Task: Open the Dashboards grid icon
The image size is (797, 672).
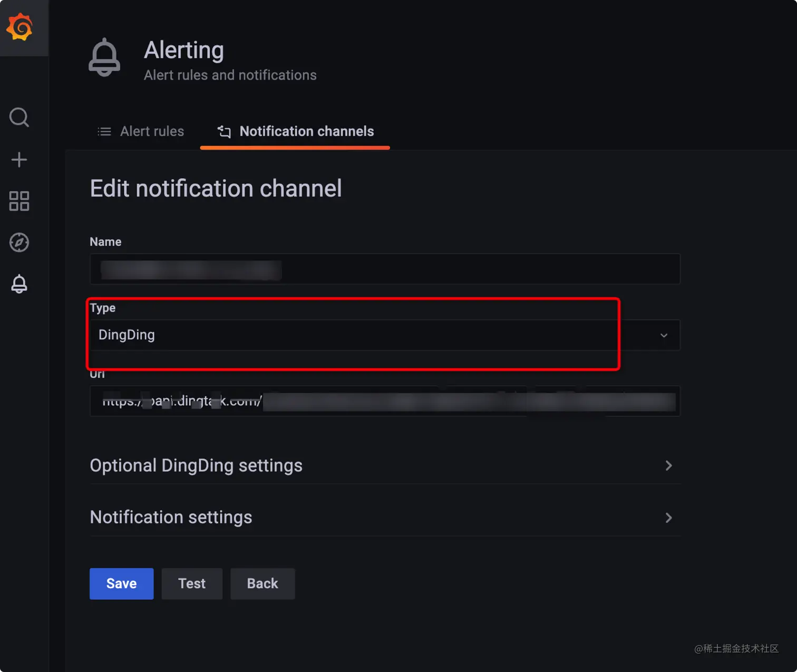Action: 20,201
